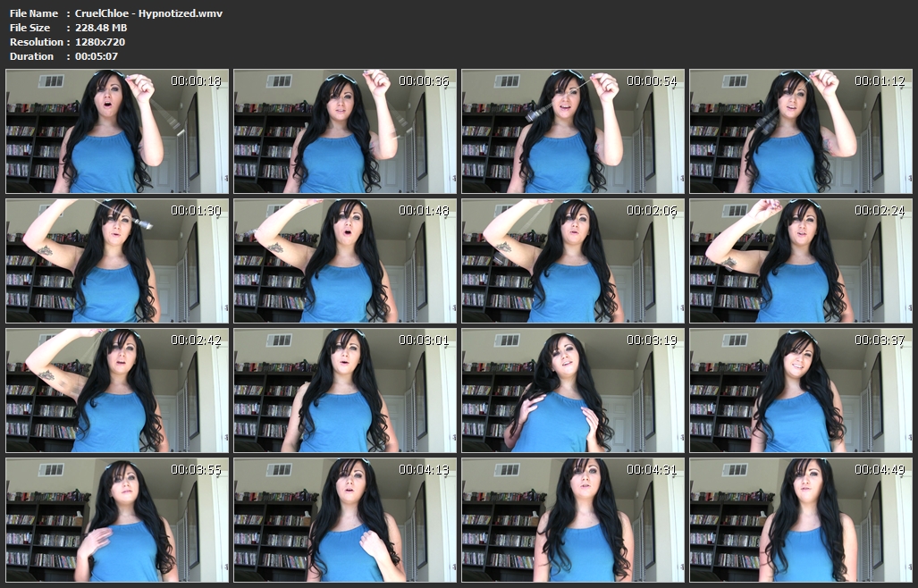Click the thumbnail labeled 00:02:42
The height and width of the screenshot is (588, 918).
117,391
